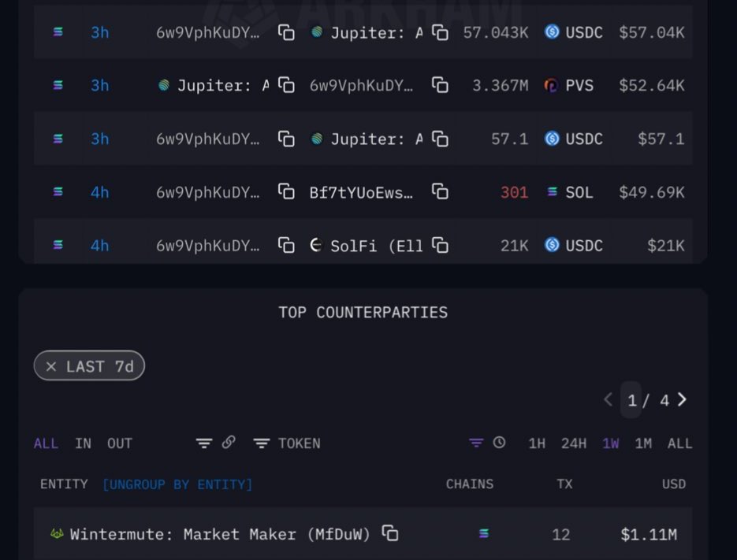Select the ALL flow direction filter
Screen dimensions: 737x560
(x=46, y=443)
